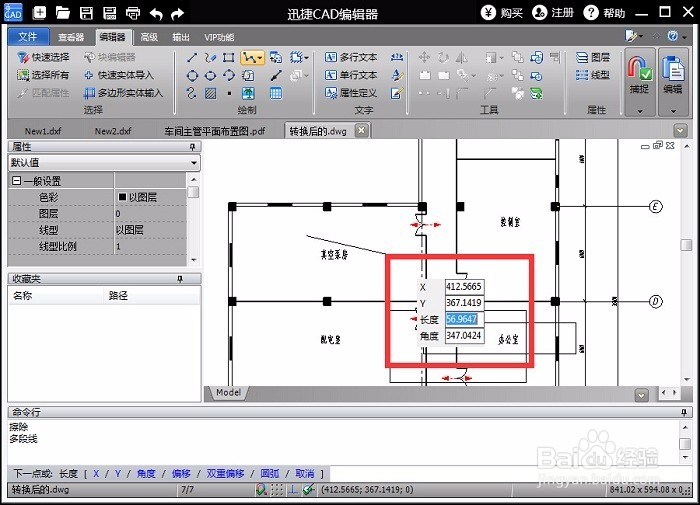Select the Hatch fill tool
Image resolution: width=700 pixels, height=505 pixels.
[x=210, y=93]
